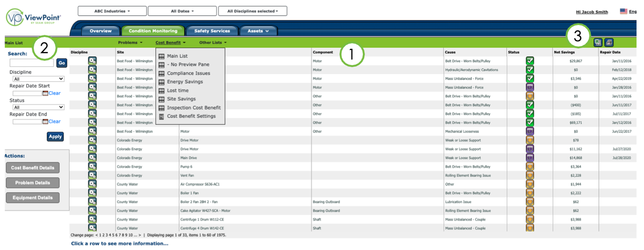Click orange status icon beside $1,944
Viewport: 644px width, 250px height.
point(530,184)
